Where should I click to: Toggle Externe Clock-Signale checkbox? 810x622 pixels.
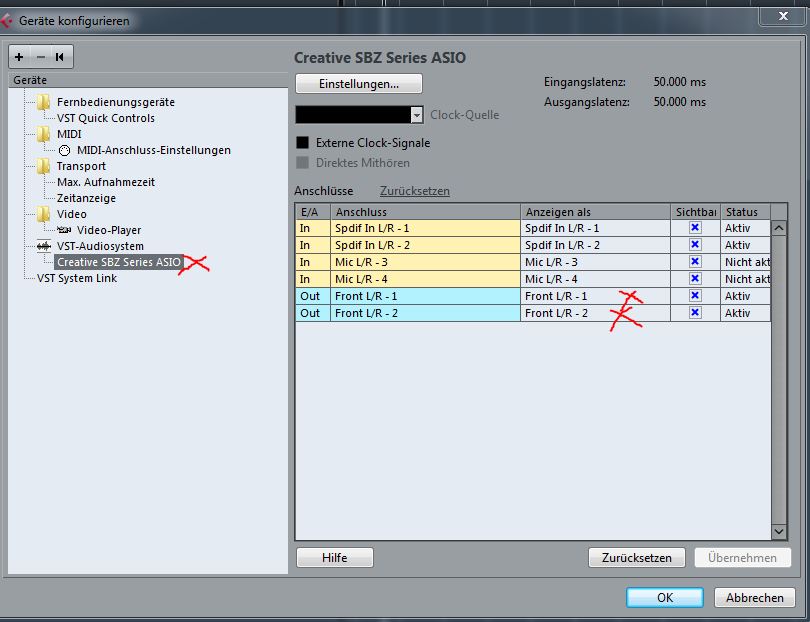302,143
